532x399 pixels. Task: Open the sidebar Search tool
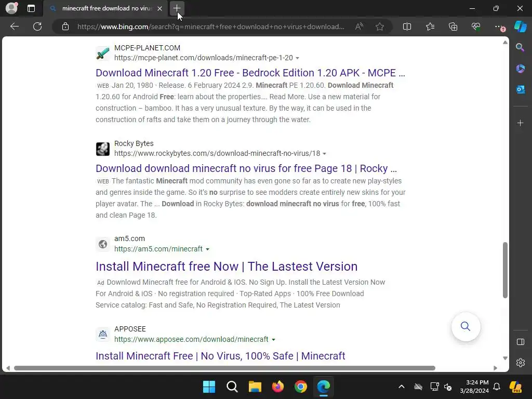point(520,47)
